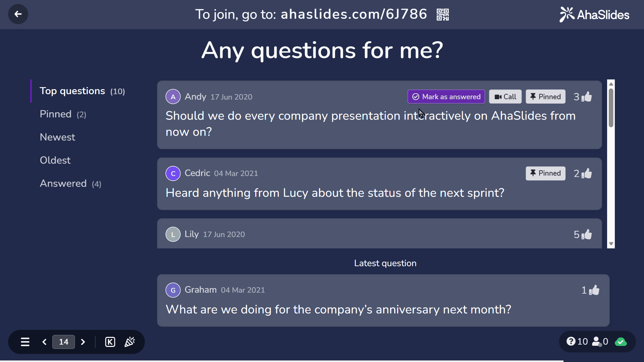The height and width of the screenshot is (362, 644).
Task: Open the keyboard shortcuts icon
Action: pyautogui.click(x=110, y=342)
